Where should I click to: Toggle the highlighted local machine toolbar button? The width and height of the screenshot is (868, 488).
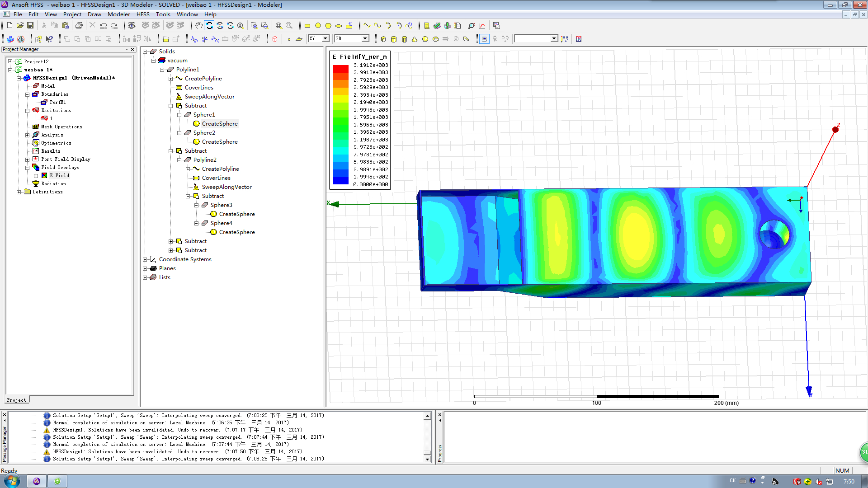click(484, 39)
